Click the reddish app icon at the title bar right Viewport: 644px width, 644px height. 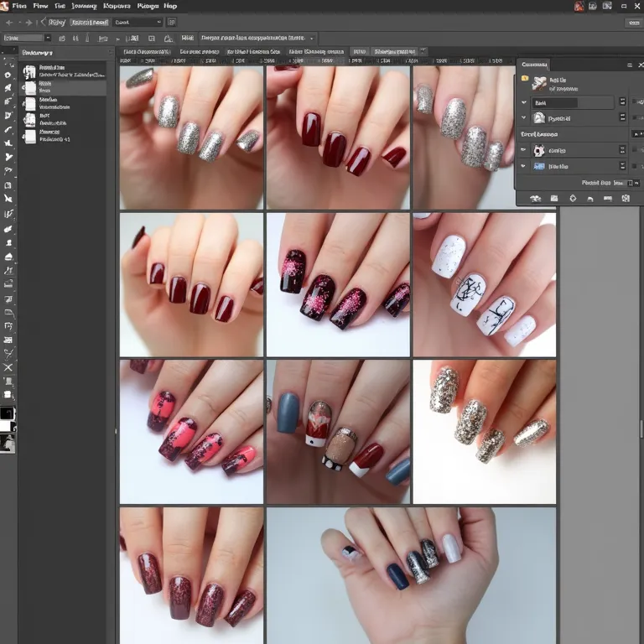tap(579, 6)
